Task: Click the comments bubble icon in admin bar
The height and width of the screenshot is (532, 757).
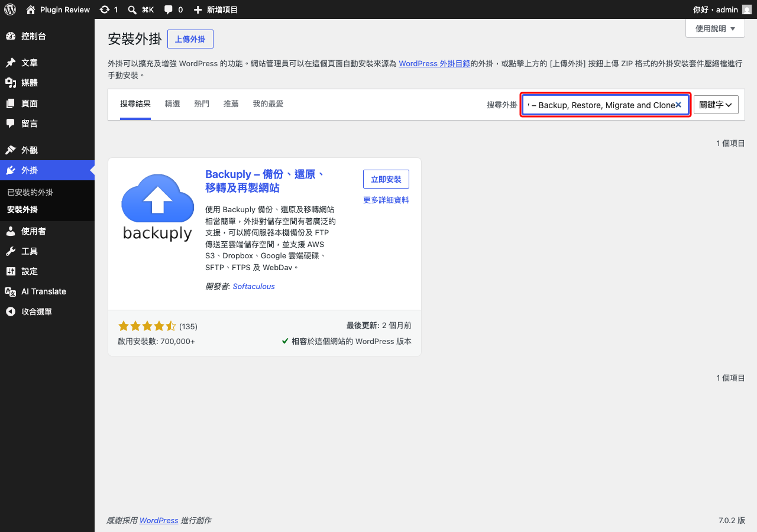Action: [169, 9]
